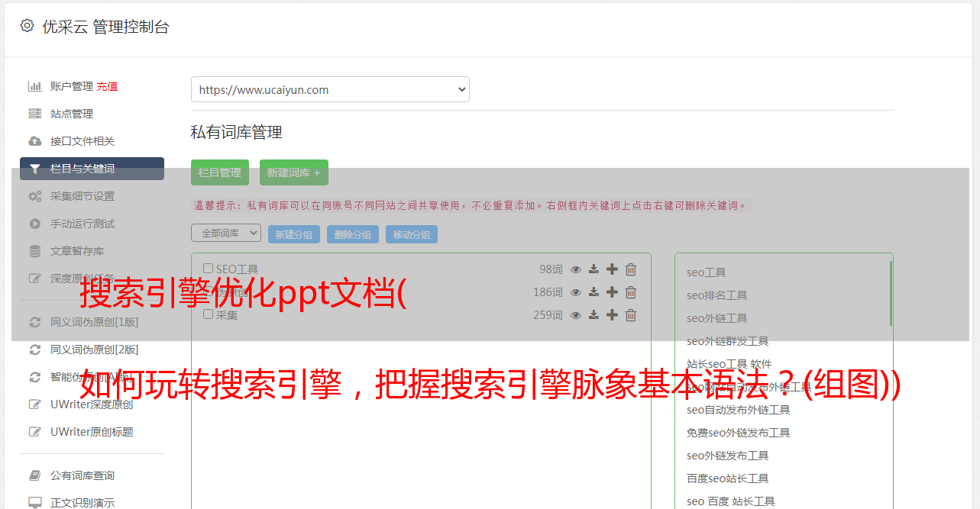Click the refresh icon beside 同义词伪原创[1版]
Image resolution: width=980 pixels, height=509 pixels.
(34, 322)
